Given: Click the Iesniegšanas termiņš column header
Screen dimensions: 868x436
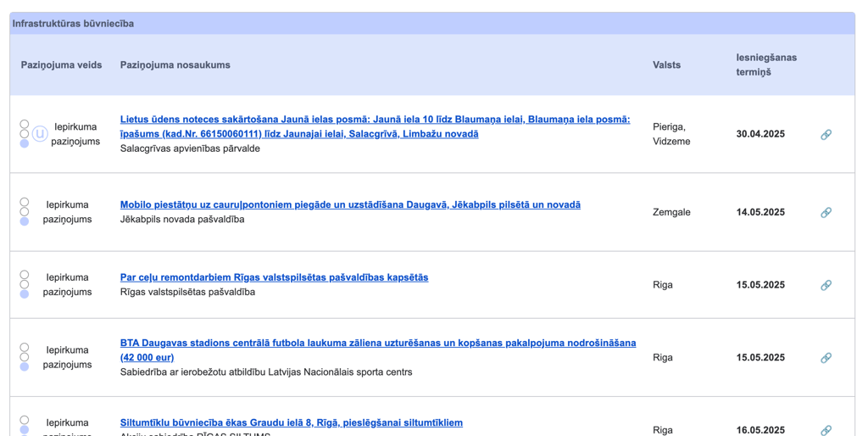Looking at the screenshot, I should click(766, 64).
